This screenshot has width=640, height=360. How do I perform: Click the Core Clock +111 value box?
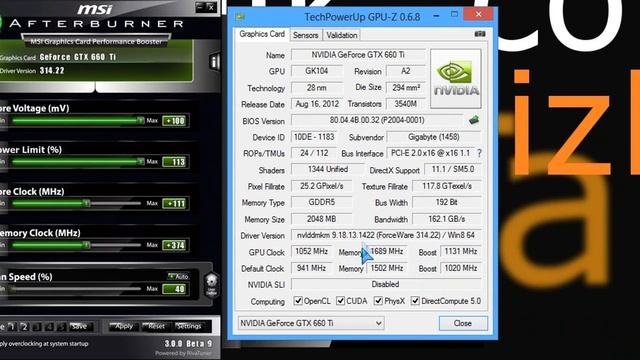click(x=175, y=204)
